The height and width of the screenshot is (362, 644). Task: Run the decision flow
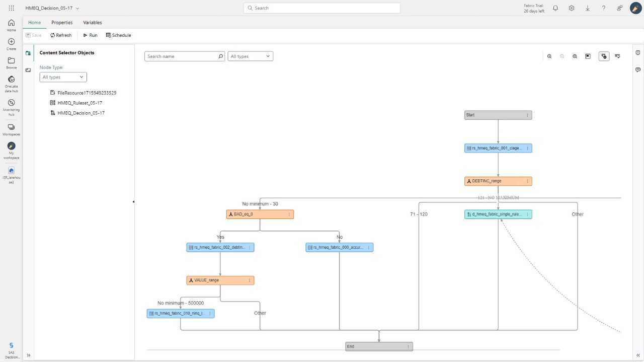(90, 35)
